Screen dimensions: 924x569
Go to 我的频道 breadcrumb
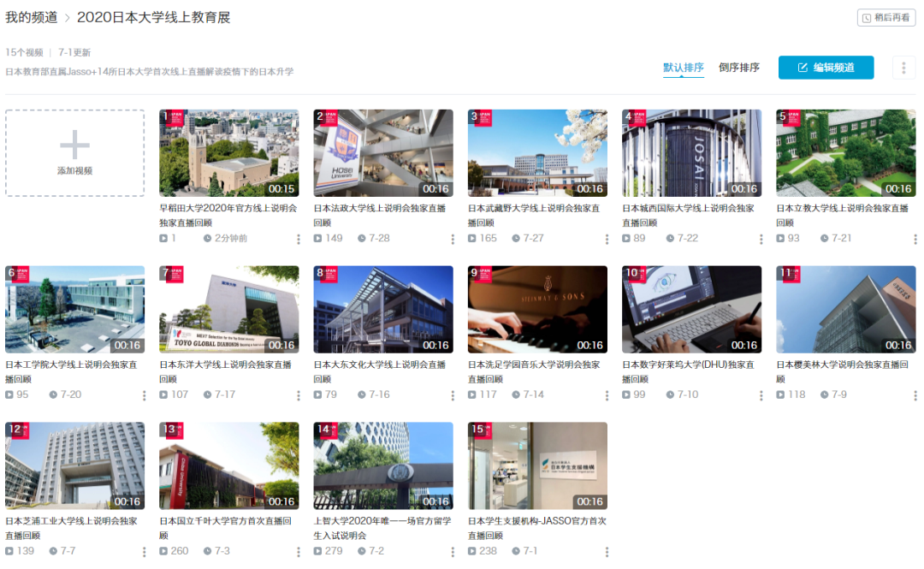pos(32,18)
